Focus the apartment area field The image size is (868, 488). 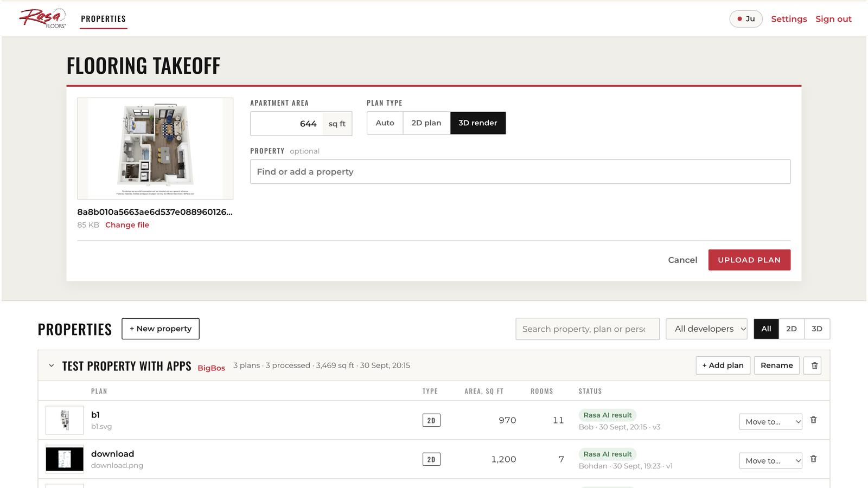pos(286,124)
